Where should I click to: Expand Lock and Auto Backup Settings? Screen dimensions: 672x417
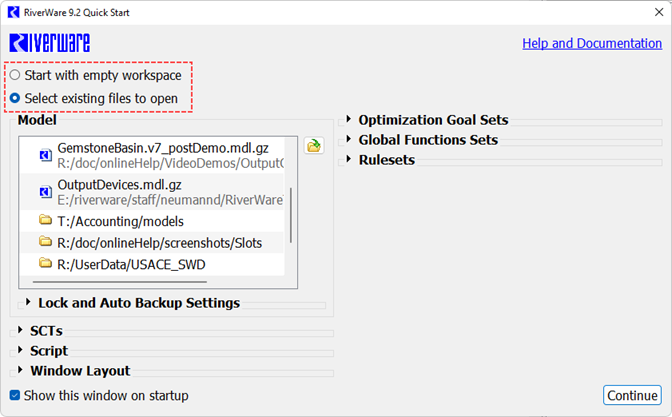coord(28,303)
